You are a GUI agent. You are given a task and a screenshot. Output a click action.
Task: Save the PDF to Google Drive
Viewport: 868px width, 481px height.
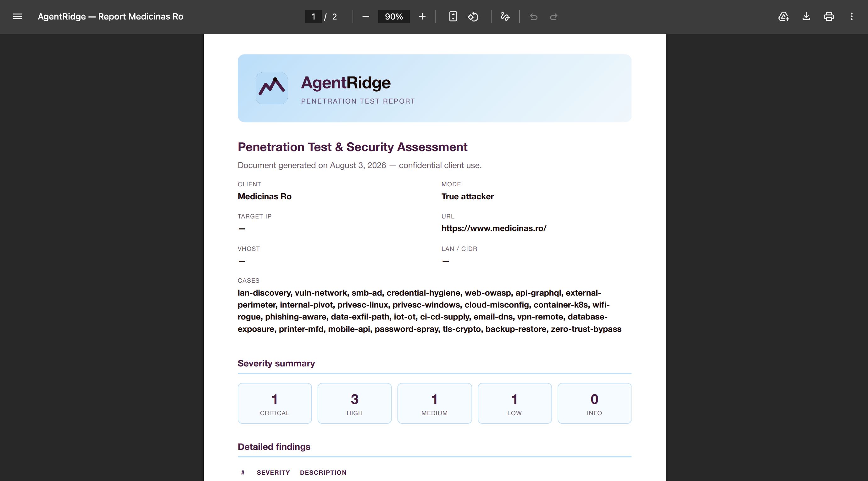783,17
